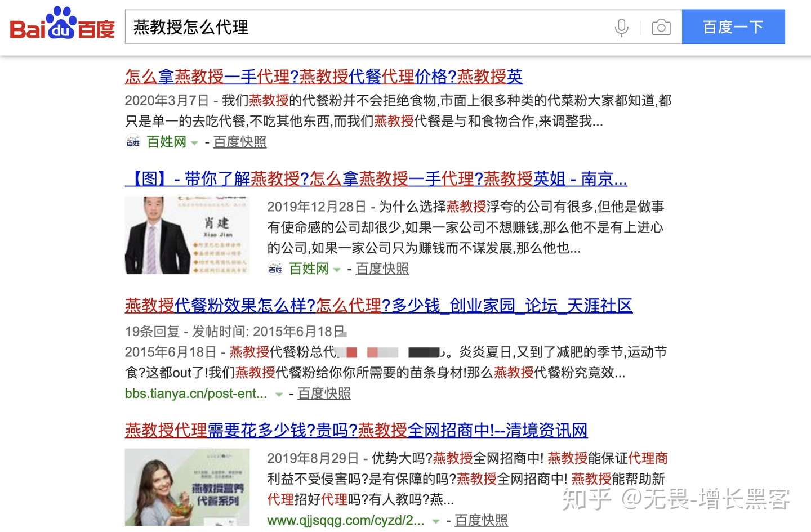Click bbs.tianya.cn/post-ent... URL
This screenshot has height=532, width=811.
196,394
